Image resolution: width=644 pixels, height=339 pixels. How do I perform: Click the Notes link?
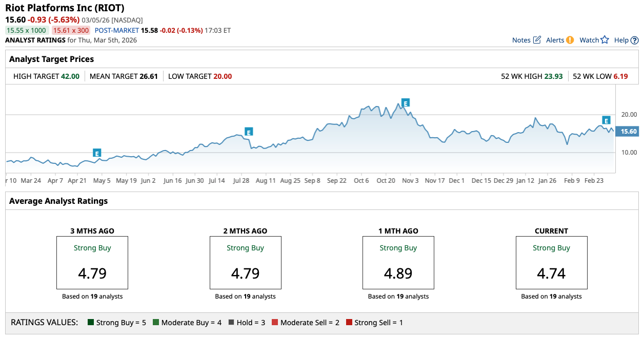coord(521,40)
